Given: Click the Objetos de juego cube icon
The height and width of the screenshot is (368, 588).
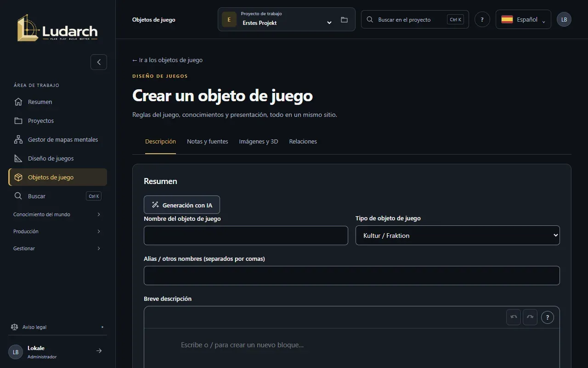Looking at the screenshot, I should click(18, 177).
